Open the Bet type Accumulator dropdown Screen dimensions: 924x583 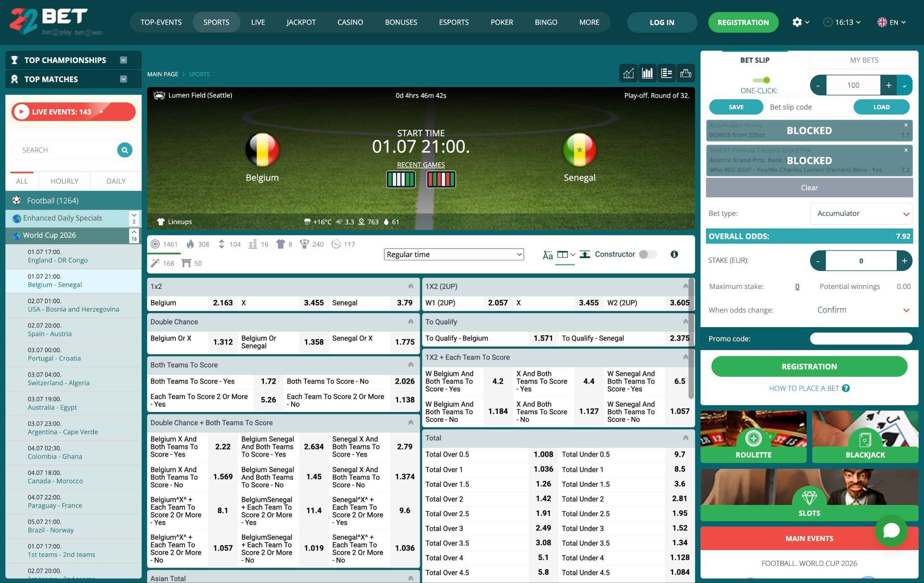pyautogui.click(x=861, y=213)
